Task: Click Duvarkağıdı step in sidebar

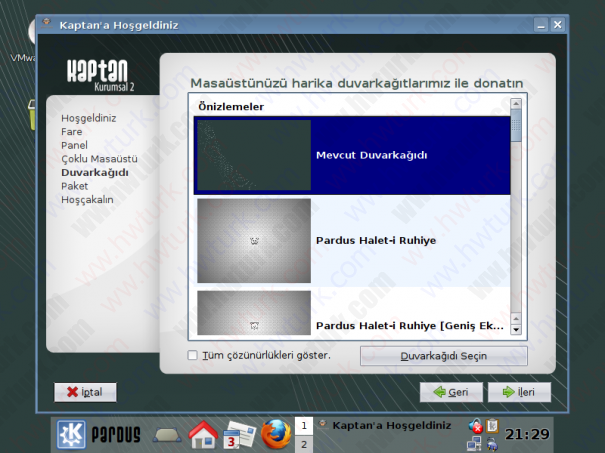Action: [x=95, y=172]
